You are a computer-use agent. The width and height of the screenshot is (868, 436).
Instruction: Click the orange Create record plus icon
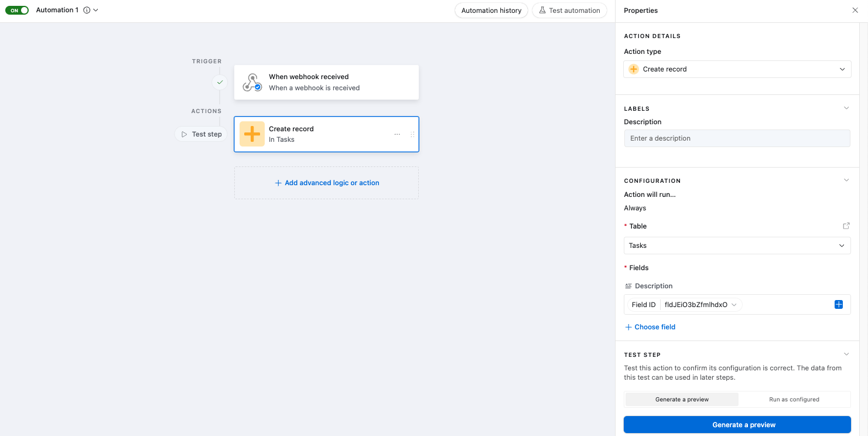coord(252,134)
